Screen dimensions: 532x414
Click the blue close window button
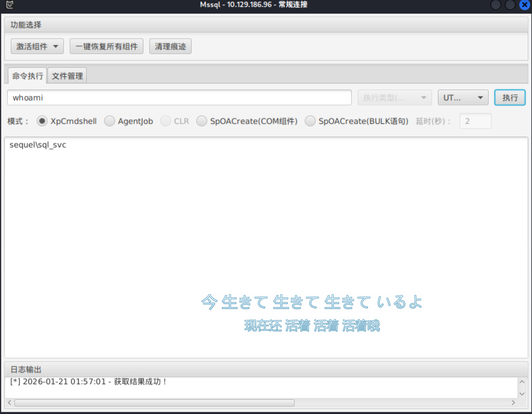point(525,5)
